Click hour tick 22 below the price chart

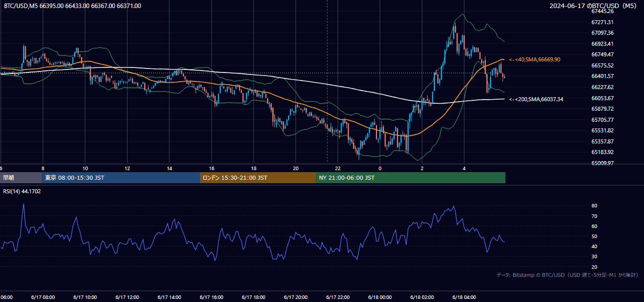click(x=338, y=168)
